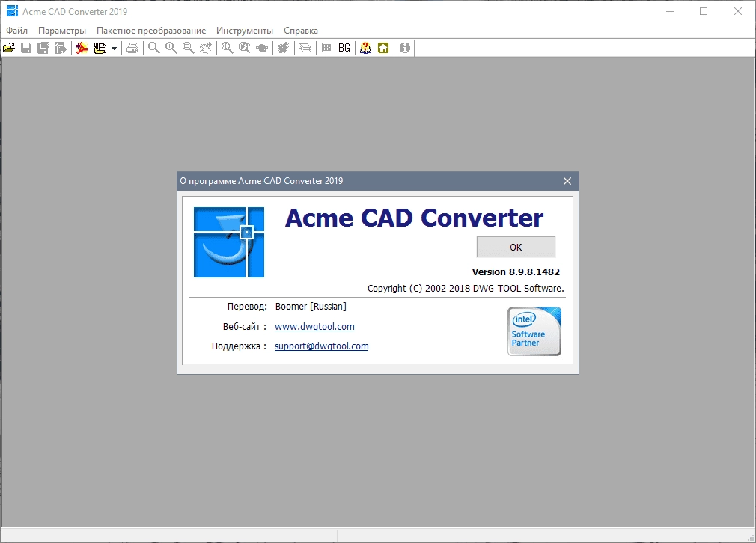Click the Copyright 2002-2018 DWG TOOL text
Screen dimensions: 756x543
[x=466, y=288]
